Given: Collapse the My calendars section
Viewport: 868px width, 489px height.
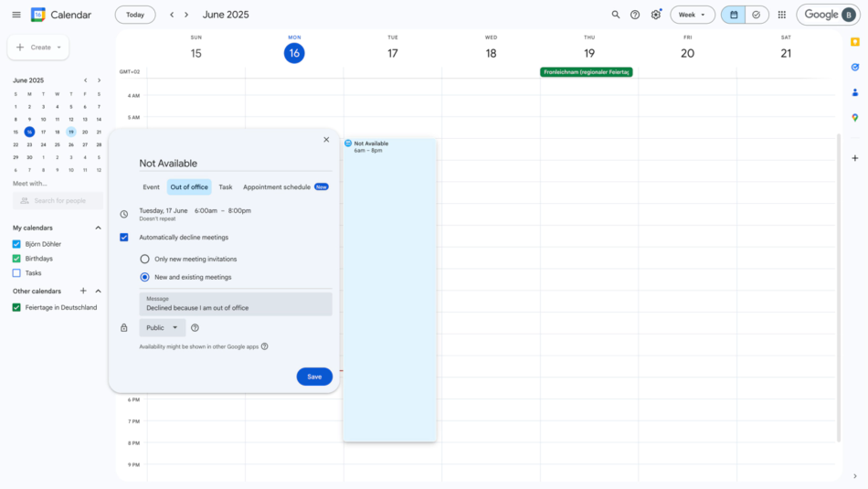Looking at the screenshot, I should (x=99, y=228).
